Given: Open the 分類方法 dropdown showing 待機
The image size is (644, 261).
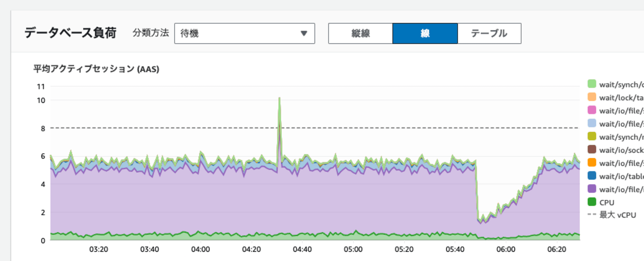Looking at the screenshot, I should pos(244,33).
